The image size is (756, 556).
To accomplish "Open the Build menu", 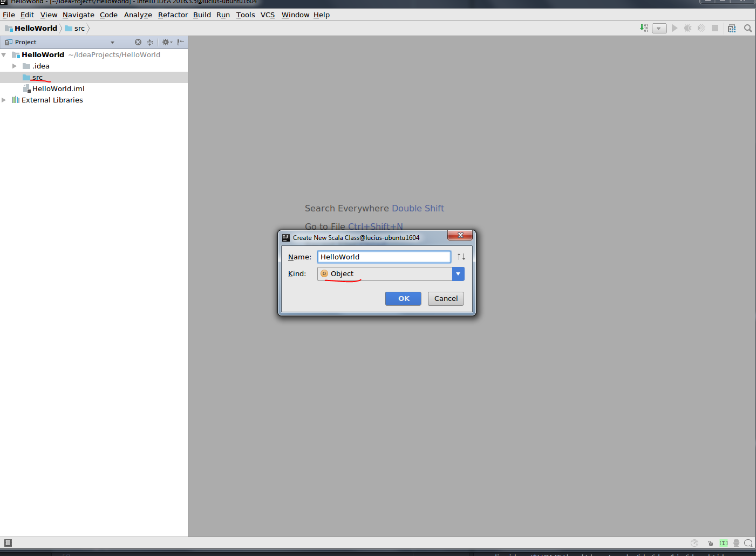I will [202, 15].
